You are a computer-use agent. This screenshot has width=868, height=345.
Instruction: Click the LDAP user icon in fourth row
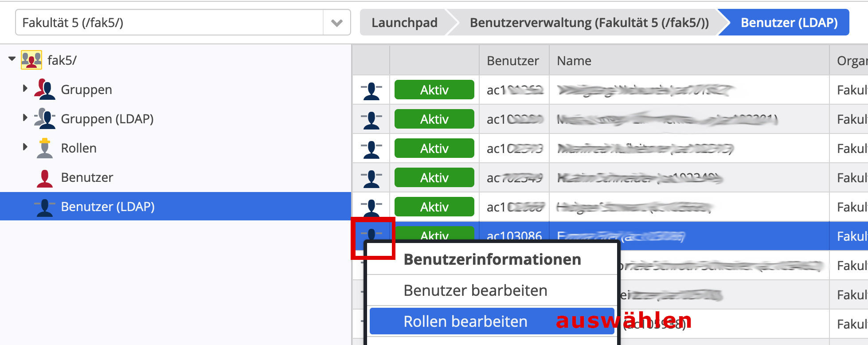(x=371, y=178)
